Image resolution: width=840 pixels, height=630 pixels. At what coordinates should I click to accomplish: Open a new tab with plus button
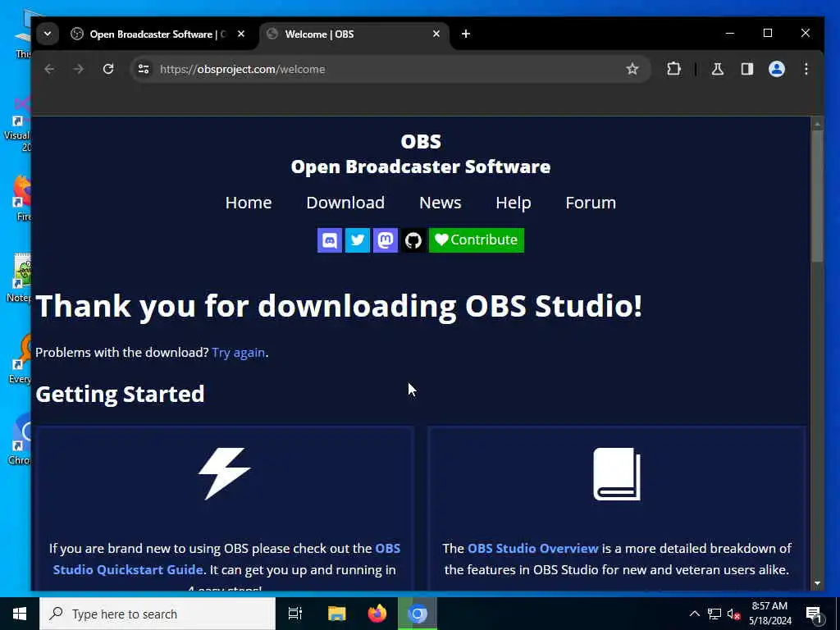pos(466,34)
